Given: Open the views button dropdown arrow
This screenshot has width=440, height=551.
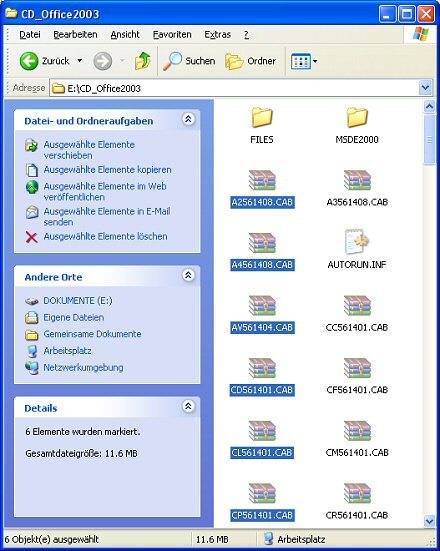Looking at the screenshot, I should click(315, 61).
